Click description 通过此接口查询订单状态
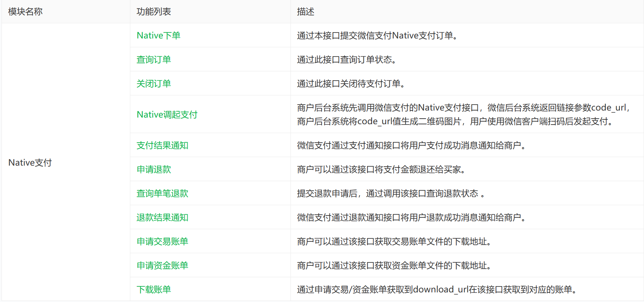This screenshot has height=302, width=644. click(x=347, y=60)
